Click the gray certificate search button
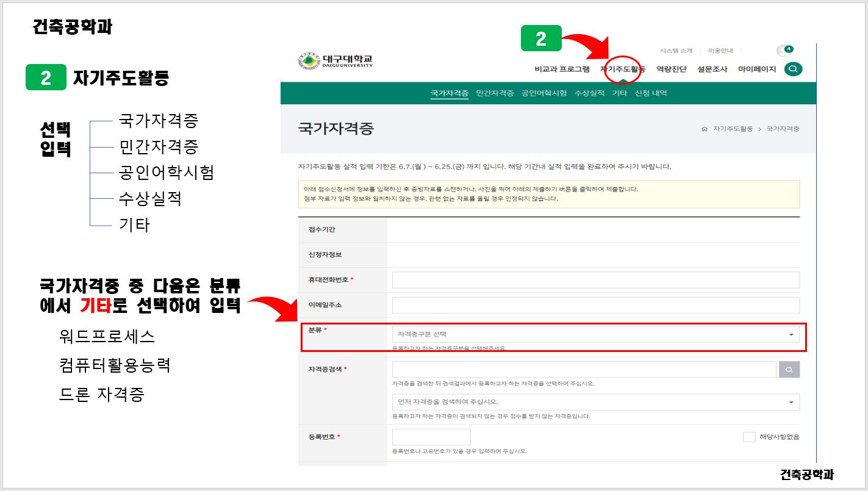 pos(789,370)
